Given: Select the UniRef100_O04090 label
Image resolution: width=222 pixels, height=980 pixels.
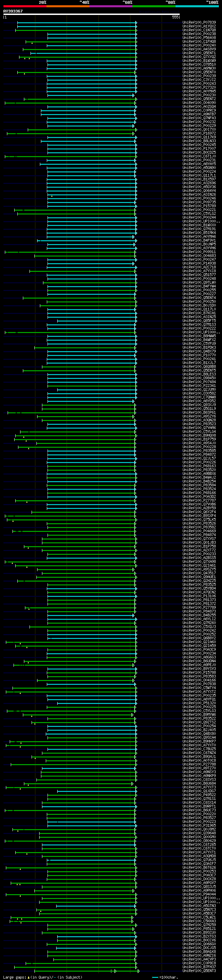Looking at the screenshot, I should (199, 103).
